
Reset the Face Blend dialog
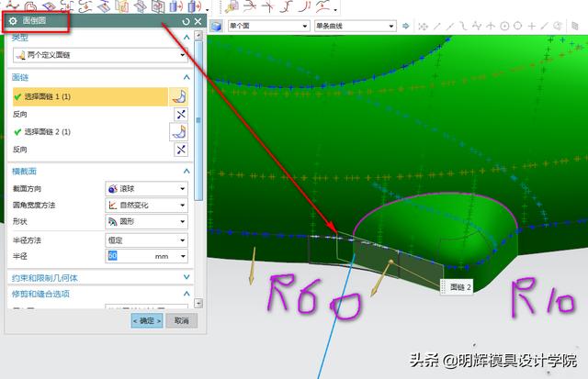pos(186,22)
